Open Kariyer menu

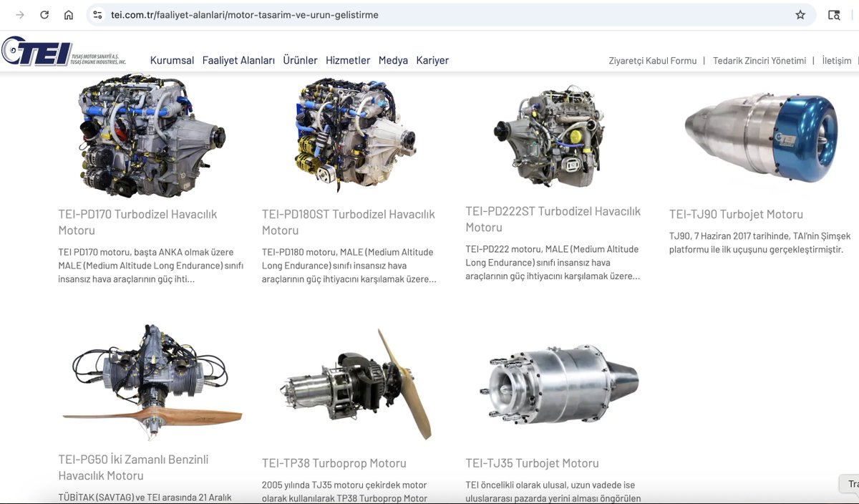(432, 60)
